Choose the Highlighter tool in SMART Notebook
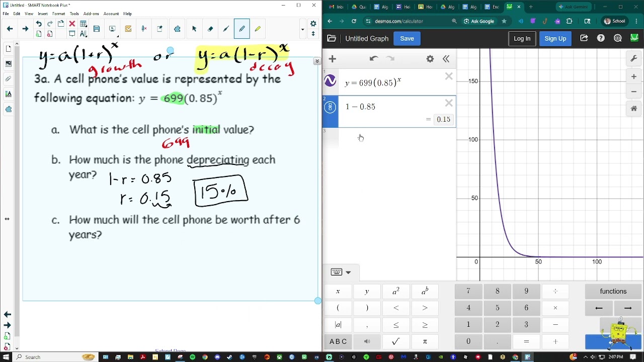Viewport: 644px width, 362px height. 258,29
